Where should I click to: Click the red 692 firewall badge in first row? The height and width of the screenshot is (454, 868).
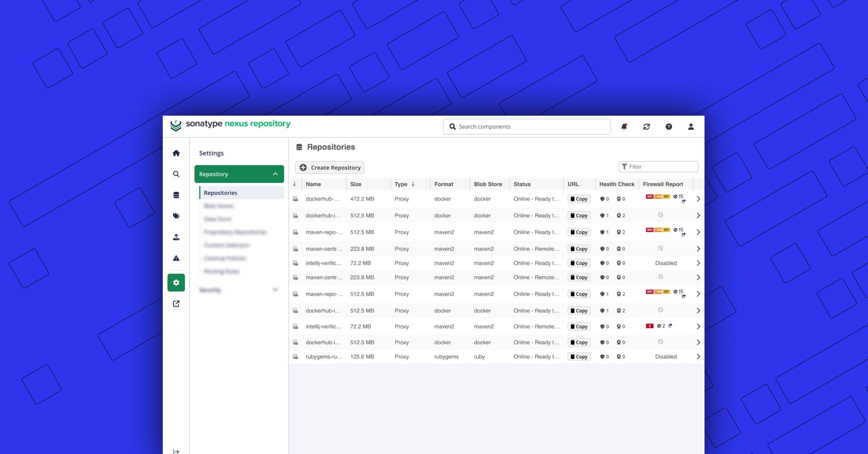click(x=650, y=197)
